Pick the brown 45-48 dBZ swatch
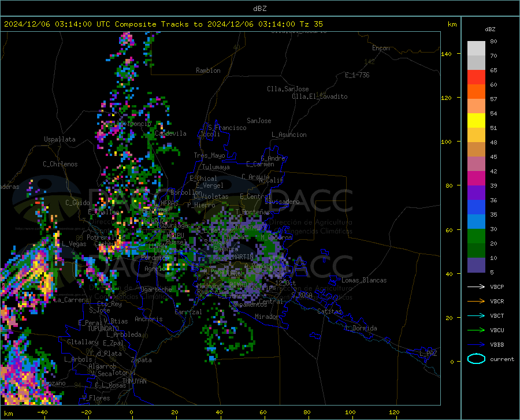Screen dimensions: 520x420 click(x=476, y=150)
